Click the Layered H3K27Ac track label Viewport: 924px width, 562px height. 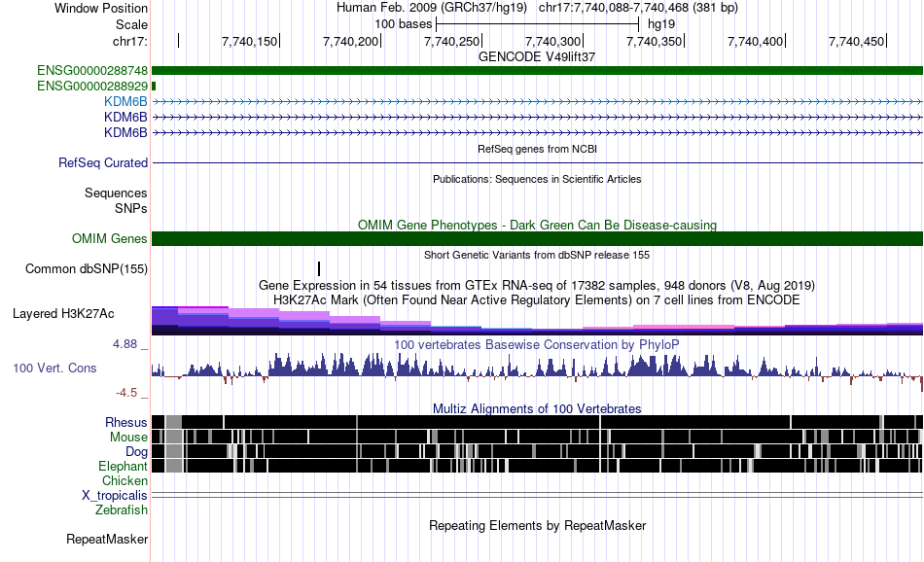coord(63,313)
